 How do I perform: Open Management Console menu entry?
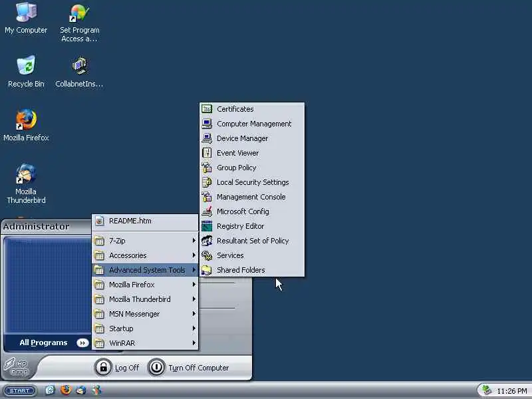tap(252, 196)
